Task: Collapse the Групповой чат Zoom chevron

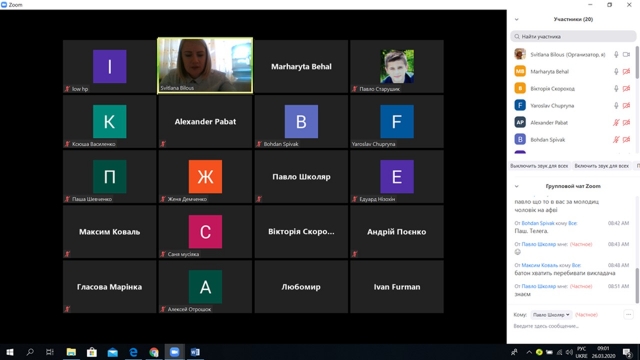Action: (516, 186)
